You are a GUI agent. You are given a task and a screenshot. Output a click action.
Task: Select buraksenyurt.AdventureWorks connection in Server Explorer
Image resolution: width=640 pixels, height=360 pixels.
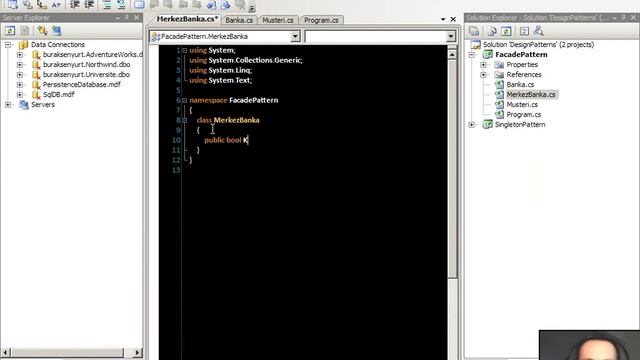click(x=93, y=54)
